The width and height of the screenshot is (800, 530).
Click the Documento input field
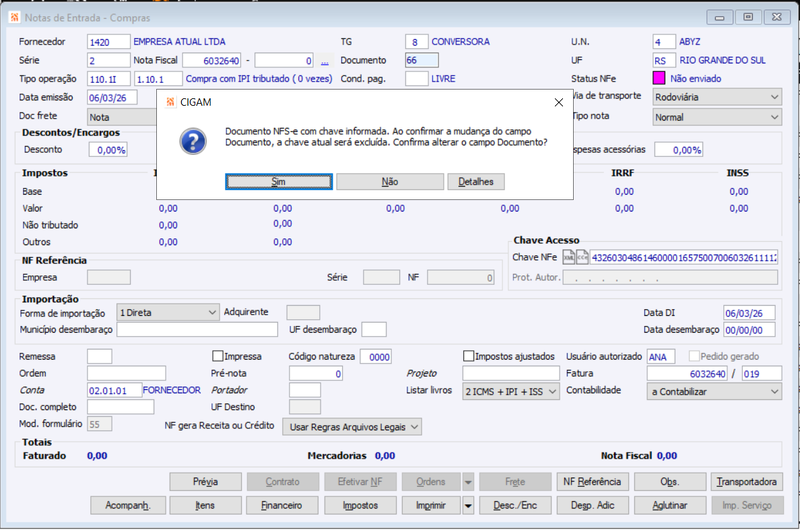point(421,60)
